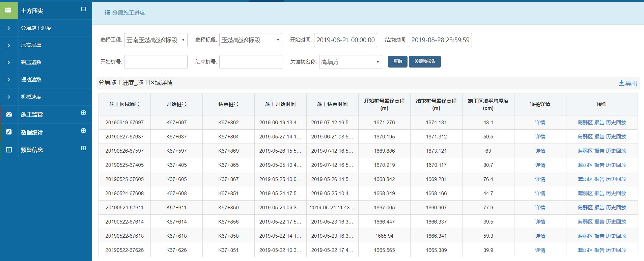Click the 导出 download icon

click(621, 83)
